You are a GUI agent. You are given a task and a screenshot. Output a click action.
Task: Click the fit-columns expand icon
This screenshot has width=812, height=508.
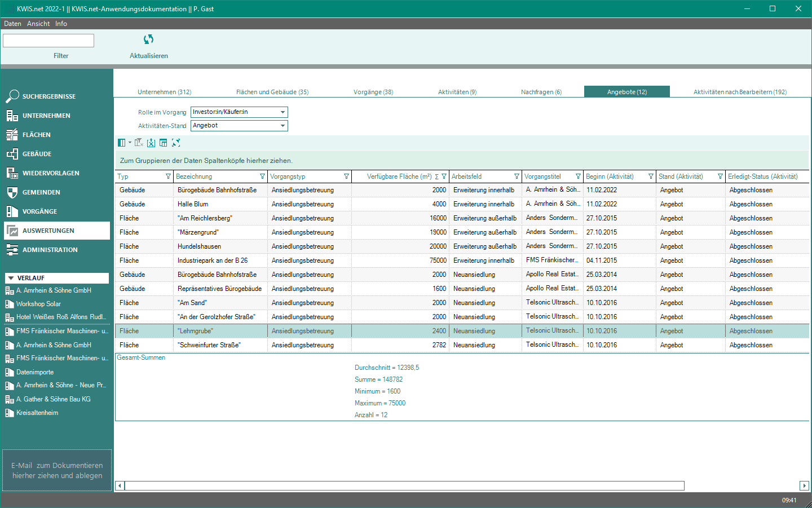[x=176, y=143]
